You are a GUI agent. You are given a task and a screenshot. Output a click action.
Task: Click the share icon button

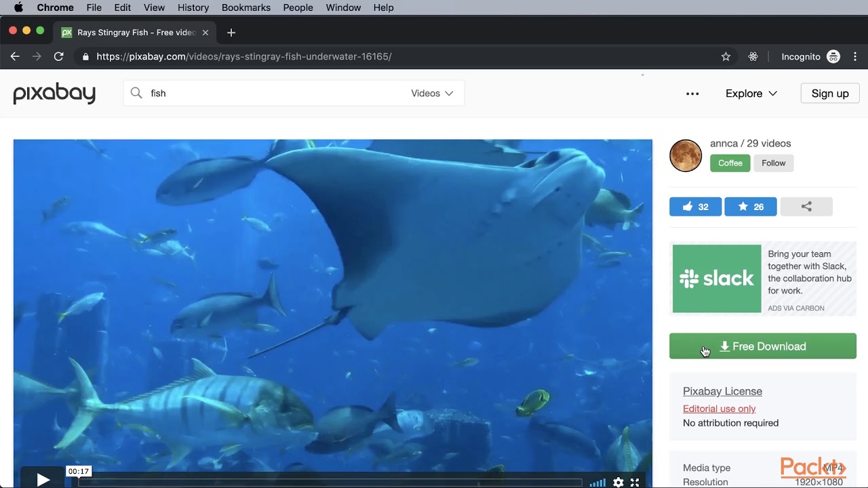tap(806, 207)
